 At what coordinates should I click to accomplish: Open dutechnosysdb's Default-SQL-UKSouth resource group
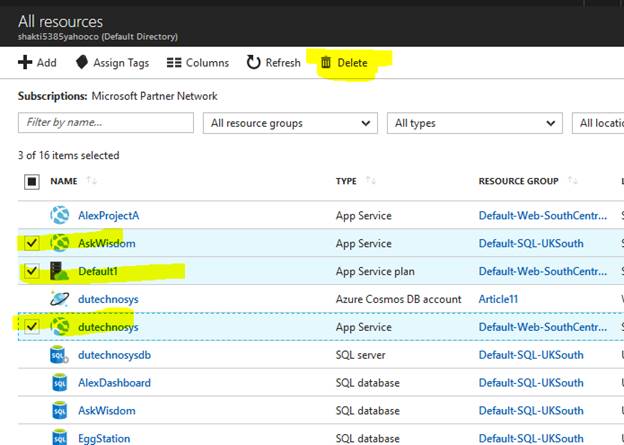531,355
